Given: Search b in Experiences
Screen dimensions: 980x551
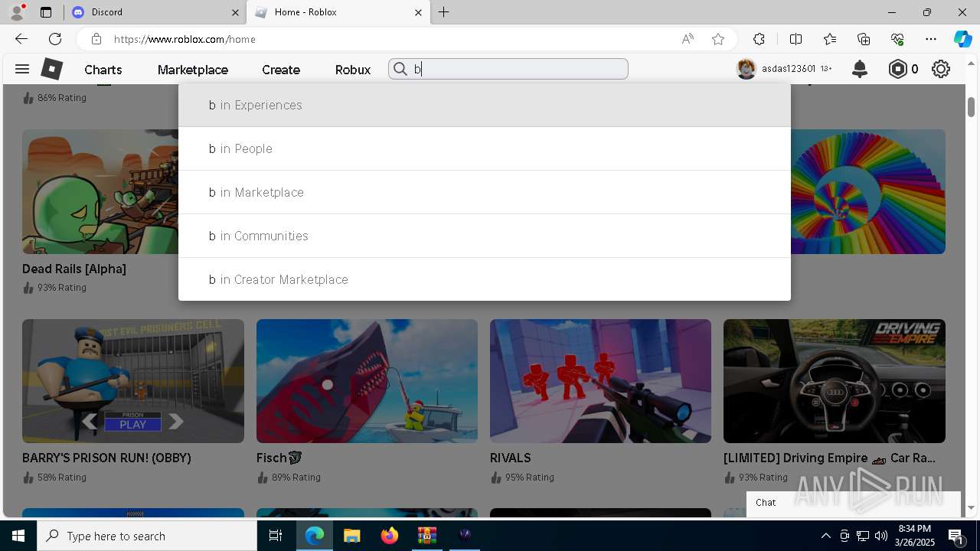Looking at the screenshot, I should click(x=485, y=105).
